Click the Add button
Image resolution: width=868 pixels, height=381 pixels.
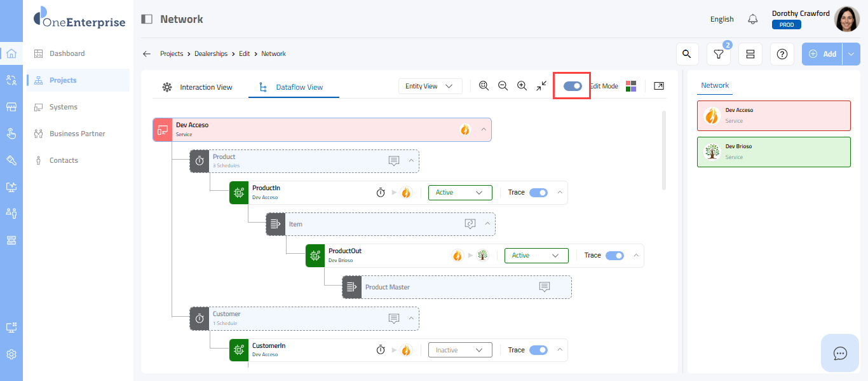(822, 54)
